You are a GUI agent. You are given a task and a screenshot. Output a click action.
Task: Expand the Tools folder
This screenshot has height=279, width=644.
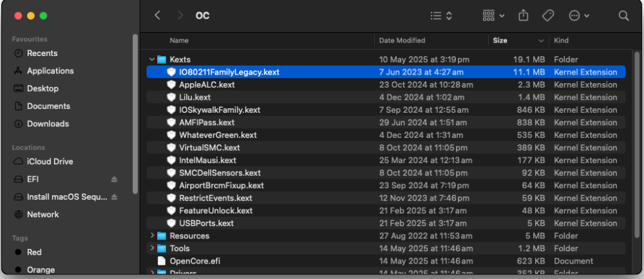pos(152,248)
